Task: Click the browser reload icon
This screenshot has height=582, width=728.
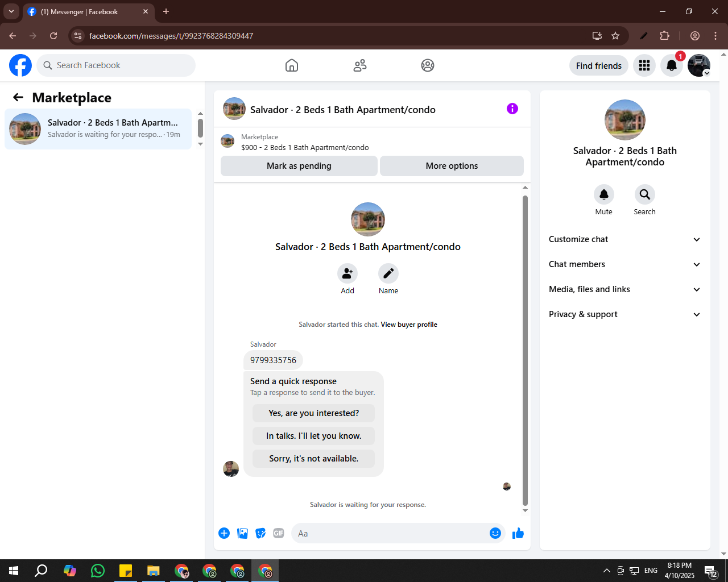Action: 53,36
